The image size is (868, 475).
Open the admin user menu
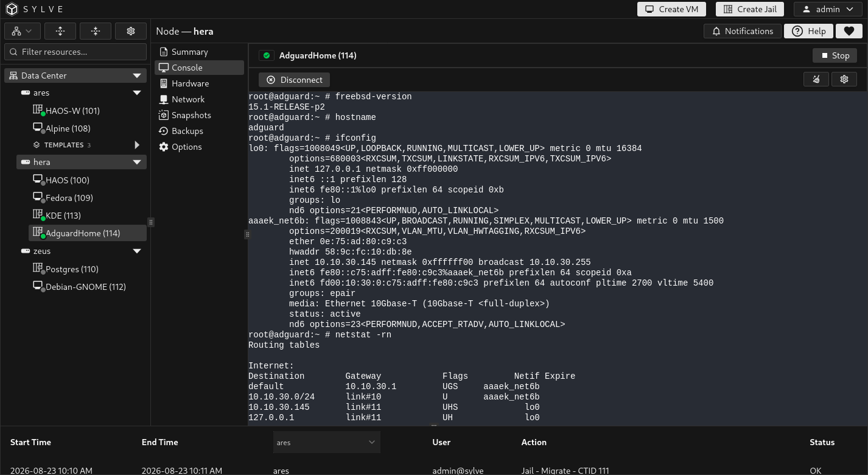pyautogui.click(x=827, y=9)
